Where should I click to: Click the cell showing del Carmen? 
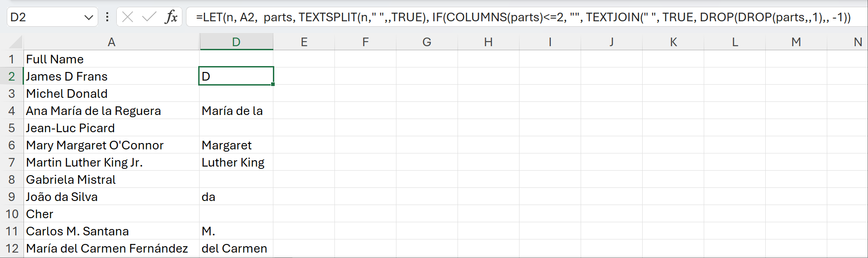tap(236, 248)
